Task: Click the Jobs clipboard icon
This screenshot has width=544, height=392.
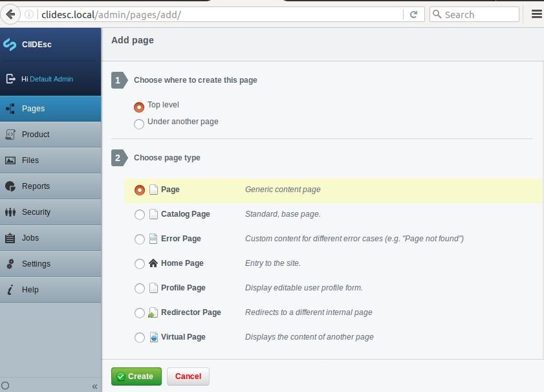Action: tap(10, 238)
